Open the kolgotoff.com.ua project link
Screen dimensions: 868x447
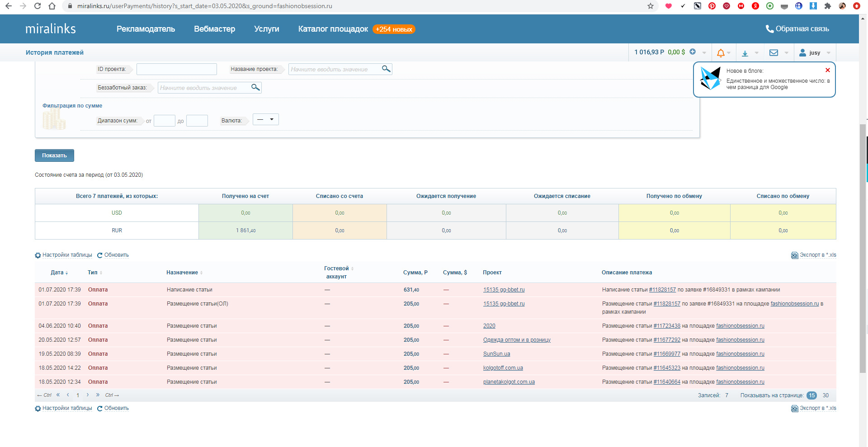pyautogui.click(x=503, y=368)
